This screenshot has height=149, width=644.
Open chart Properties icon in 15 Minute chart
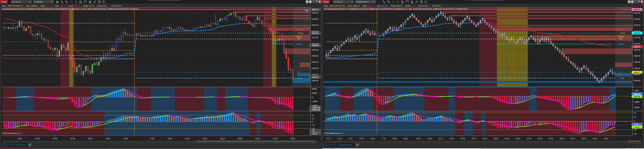tap(99, 2)
